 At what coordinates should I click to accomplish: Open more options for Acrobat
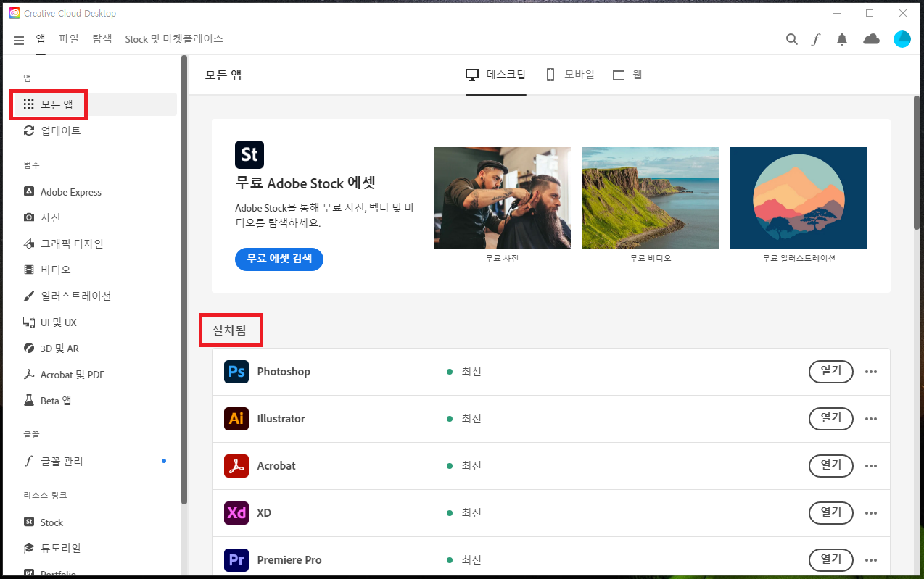click(871, 466)
